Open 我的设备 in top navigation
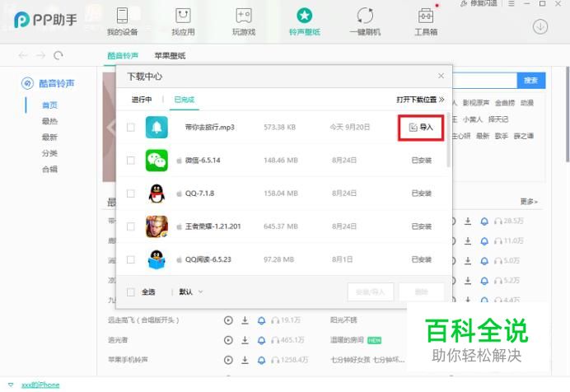 (x=122, y=21)
